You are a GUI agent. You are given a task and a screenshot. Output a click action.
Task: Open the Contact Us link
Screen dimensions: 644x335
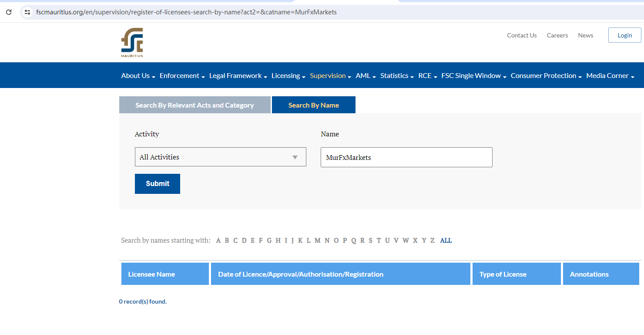coord(522,35)
